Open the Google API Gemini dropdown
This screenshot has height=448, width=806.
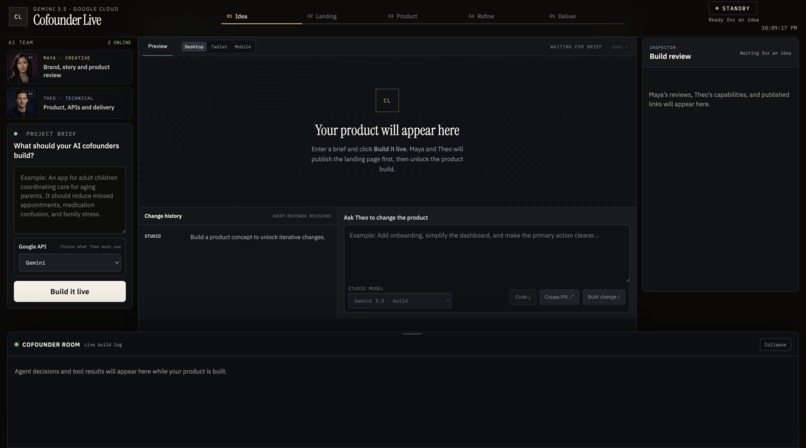(x=69, y=263)
